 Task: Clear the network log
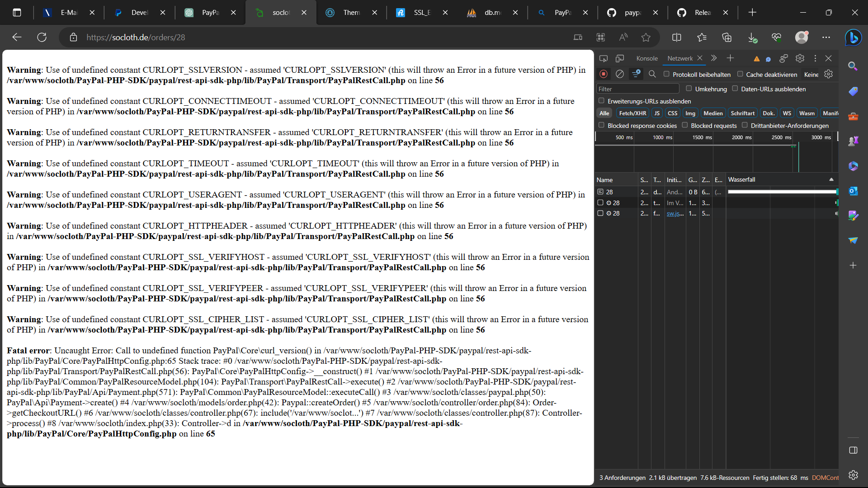tap(620, 74)
